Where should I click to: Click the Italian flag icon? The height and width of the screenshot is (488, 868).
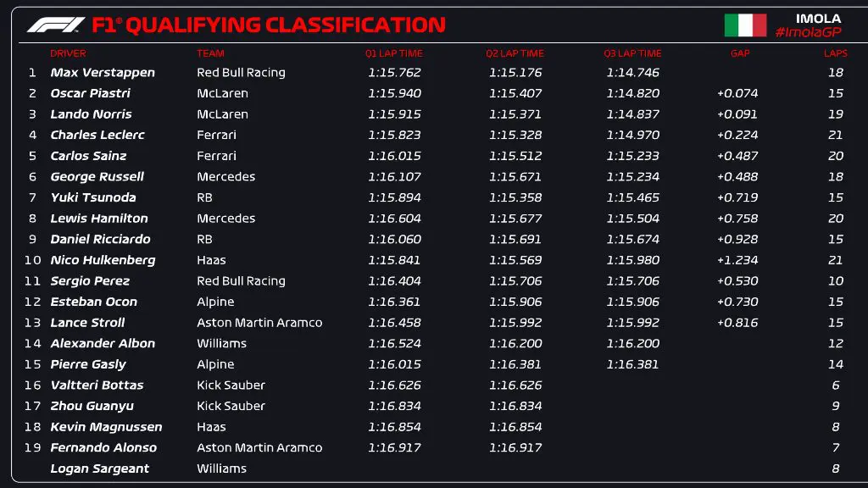745,25
